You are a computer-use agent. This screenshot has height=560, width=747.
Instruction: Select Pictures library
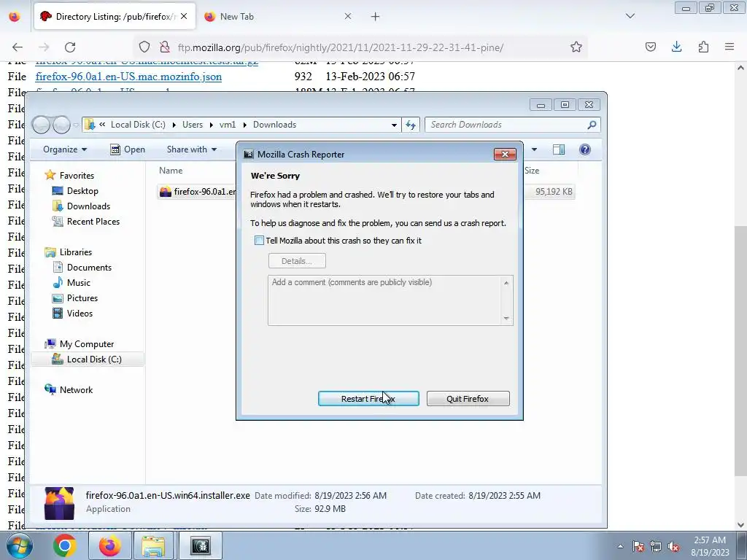coord(82,298)
